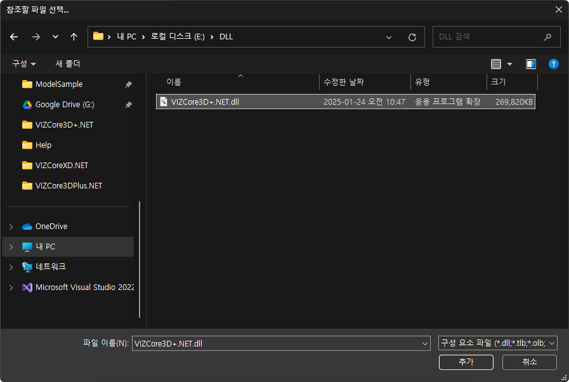Change the view layout icon
The image size is (569, 382).
[x=496, y=64]
